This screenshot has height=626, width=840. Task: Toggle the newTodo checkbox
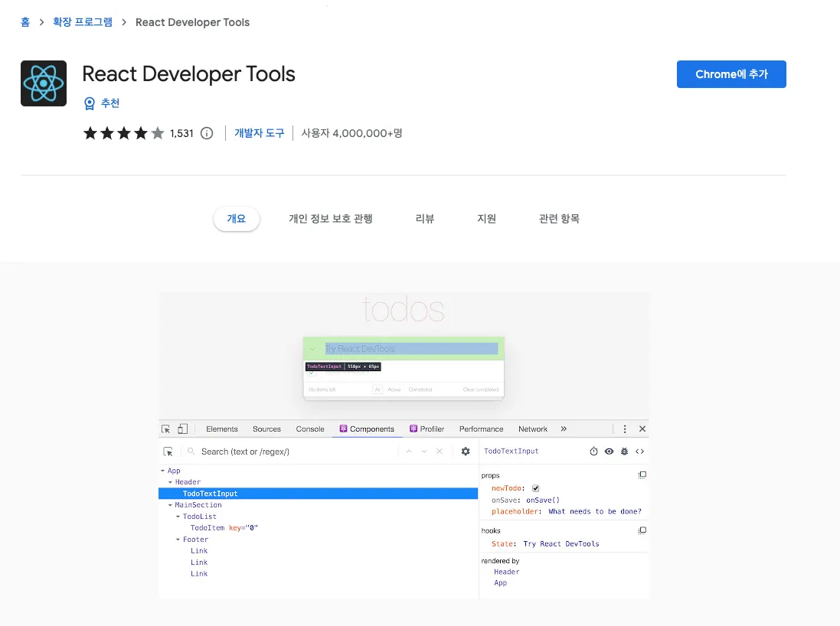(536, 488)
